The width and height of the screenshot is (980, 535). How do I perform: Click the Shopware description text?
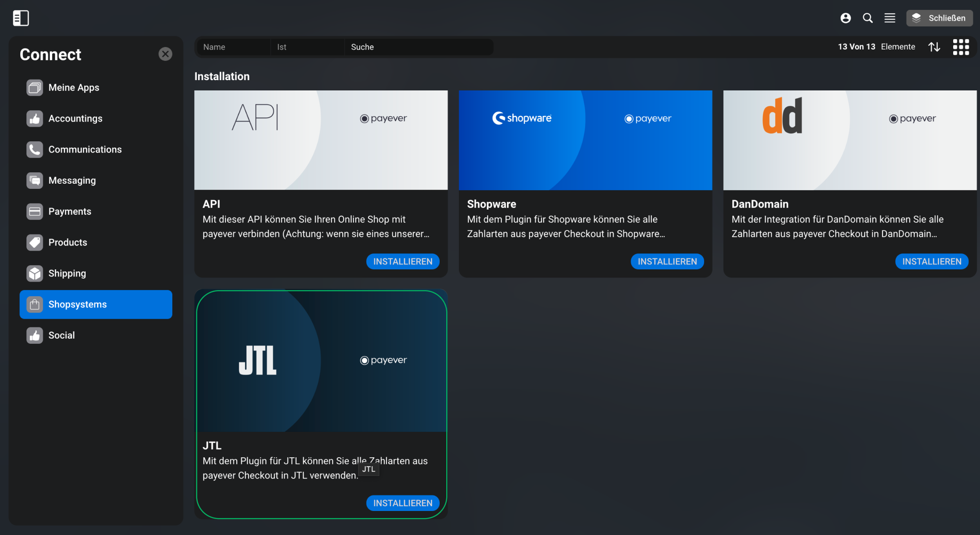pos(566,227)
